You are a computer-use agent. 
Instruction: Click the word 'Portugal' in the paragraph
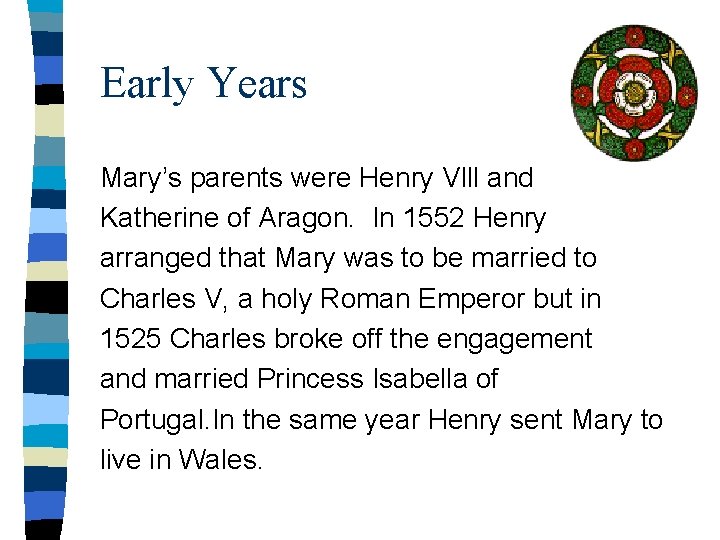click(152, 421)
